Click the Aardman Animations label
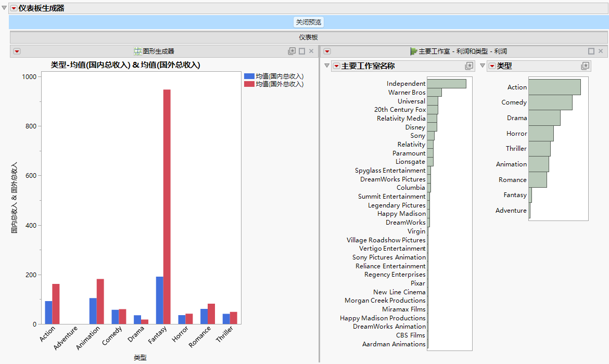609x364 pixels. click(394, 344)
